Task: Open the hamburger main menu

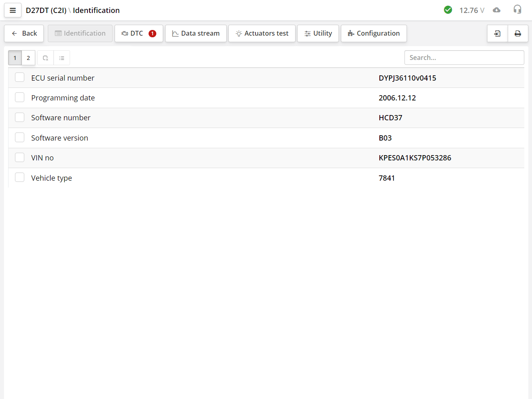Action: point(13,11)
